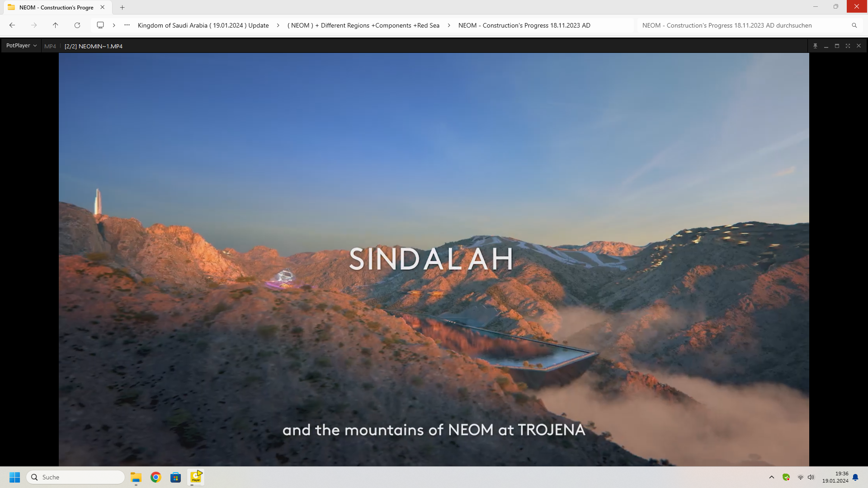Show hidden system tray icons
This screenshot has width=868, height=488.
[772, 477]
